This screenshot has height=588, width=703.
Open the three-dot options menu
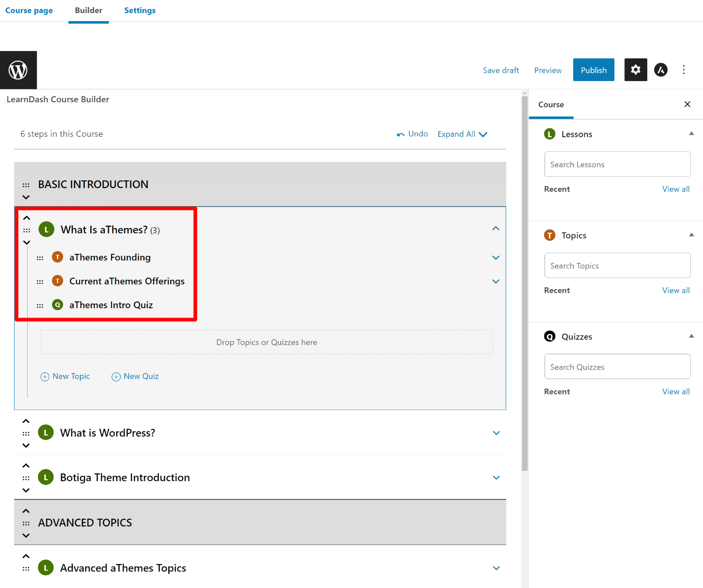click(684, 70)
